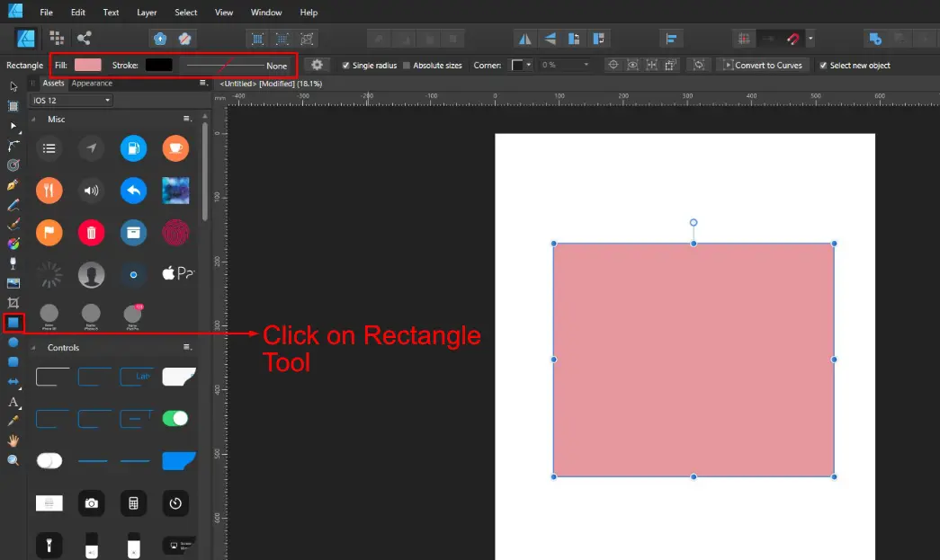Screen dimensions: 940x560
Task: Select the Artistic Text tool
Action: tap(13, 402)
